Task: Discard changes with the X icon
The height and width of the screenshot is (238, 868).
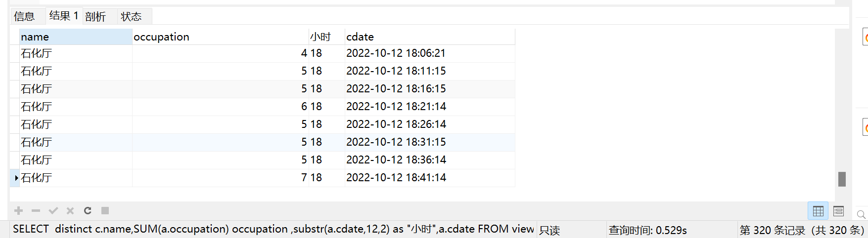Action: 70,211
